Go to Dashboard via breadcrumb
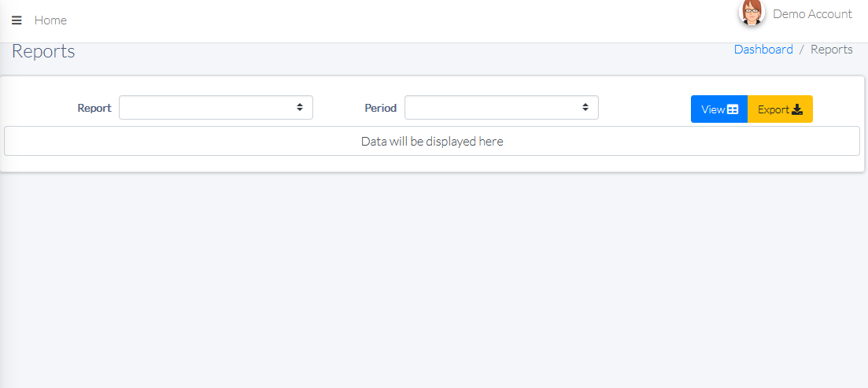The image size is (868, 388). coord(763,50)
